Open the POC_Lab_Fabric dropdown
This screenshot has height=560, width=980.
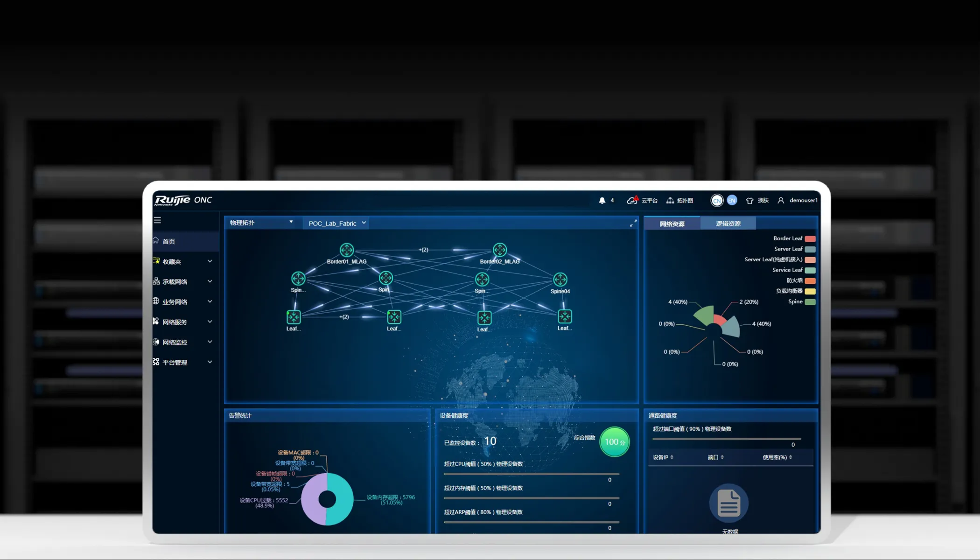(x=337, y=223)
